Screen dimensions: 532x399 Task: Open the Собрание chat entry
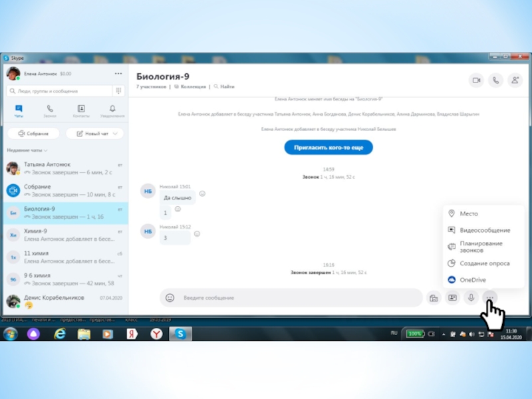(x=65, y=190)
